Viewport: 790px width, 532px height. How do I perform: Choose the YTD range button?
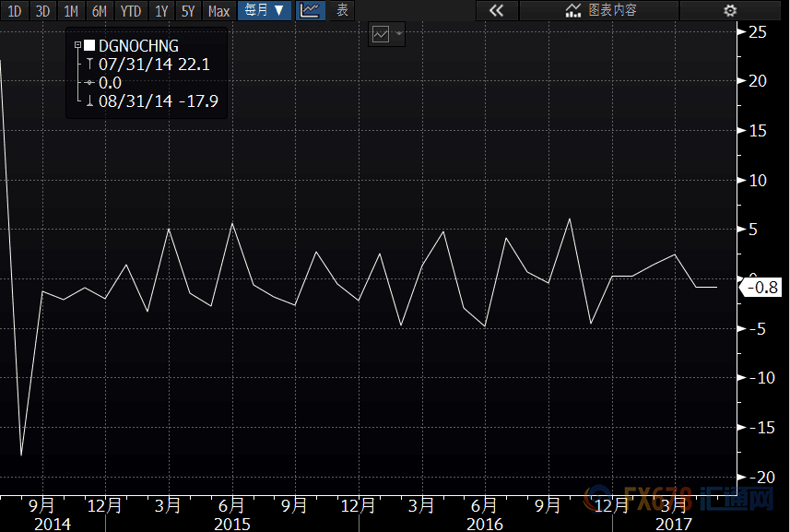[x=131, y=10]
